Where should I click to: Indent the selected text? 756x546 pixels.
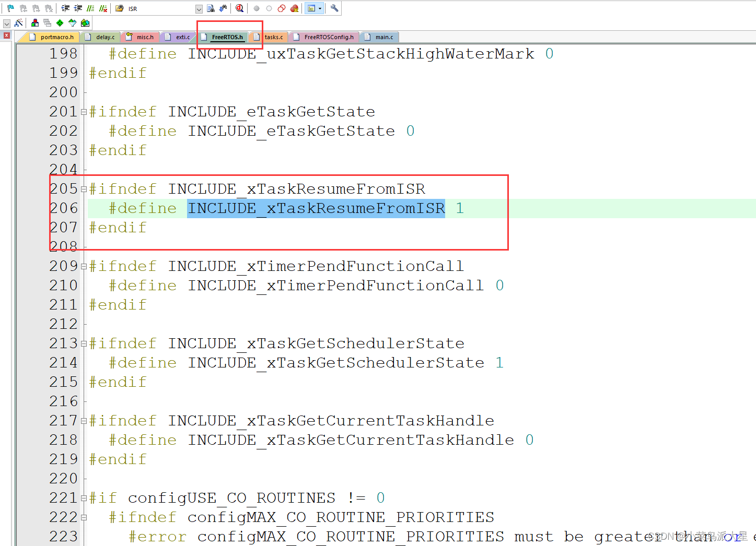66,8
